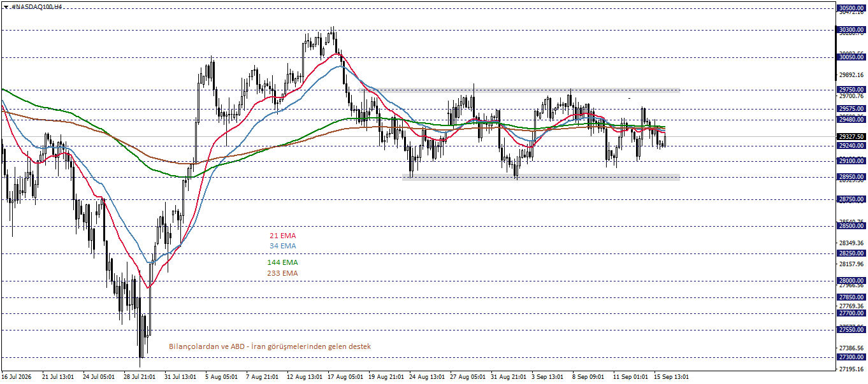Click the 16 Jul 2026 date label

18,377
